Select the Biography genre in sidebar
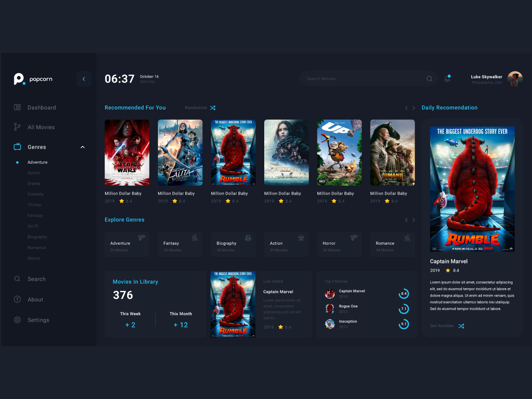 click(37, 237)
